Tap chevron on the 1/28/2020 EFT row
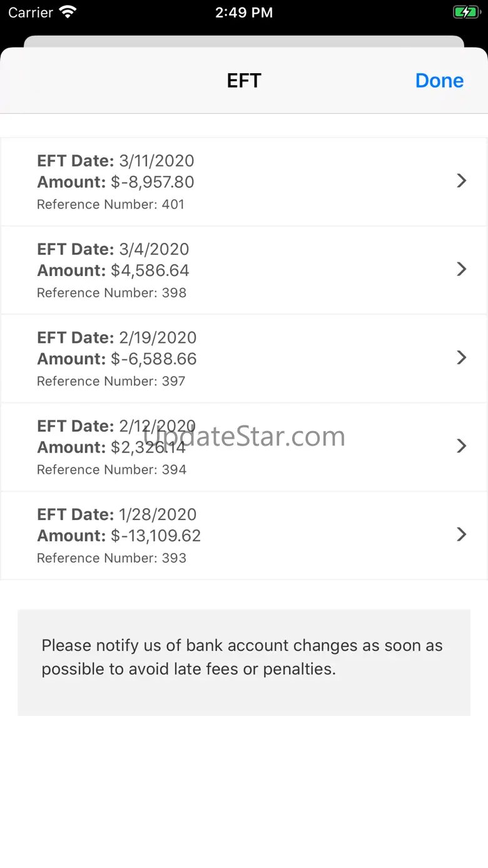 462,534
